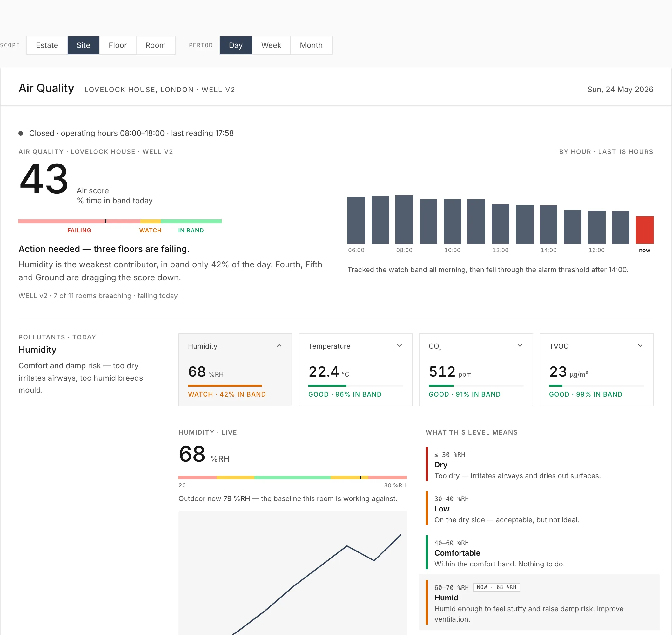Screen dimensions: 672x635
Task: Click 'BY HOUR · LAST 18 HOURS' label
Action: pos(606,152)
